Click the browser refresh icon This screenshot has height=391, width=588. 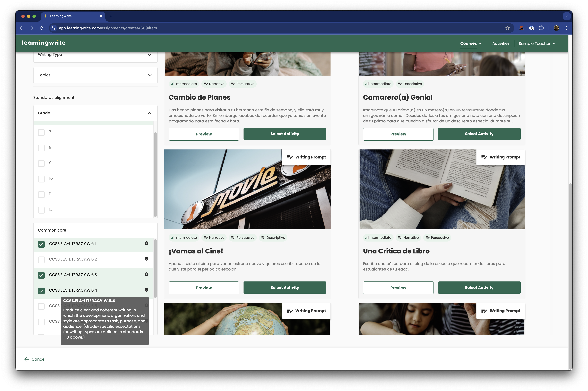tap(42, 28)
